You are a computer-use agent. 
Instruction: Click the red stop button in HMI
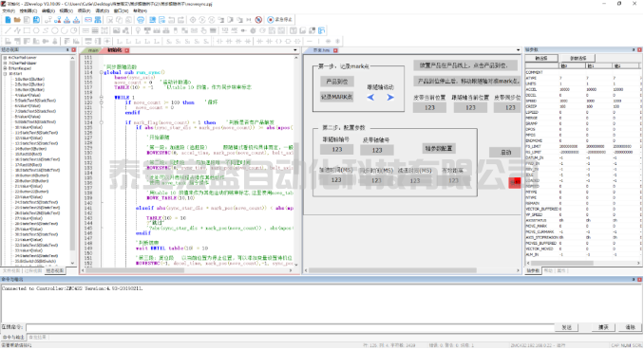coord(514,183)
